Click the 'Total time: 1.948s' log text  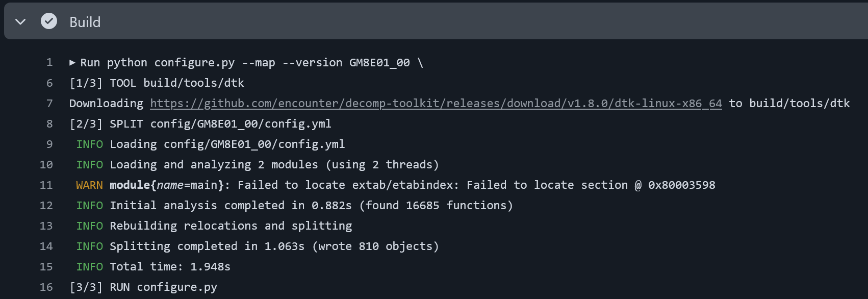(170, 267)
